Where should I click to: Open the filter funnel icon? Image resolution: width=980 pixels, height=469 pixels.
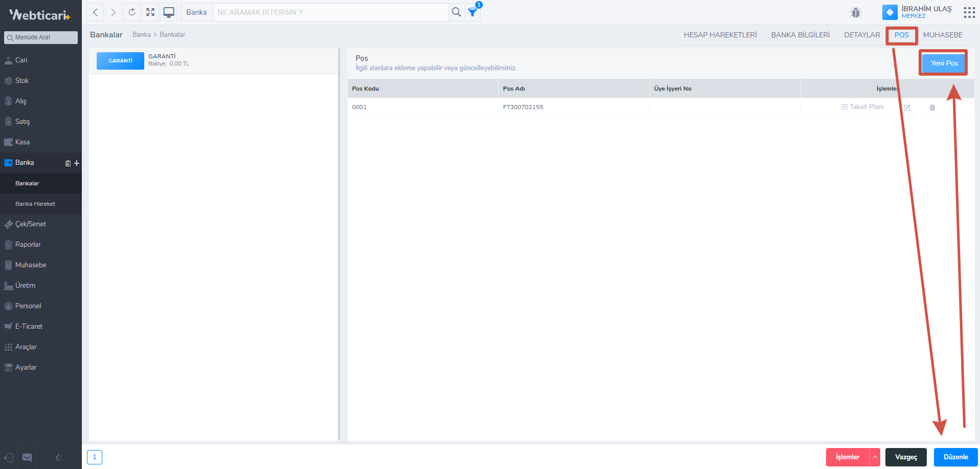(x=473, y=12)
